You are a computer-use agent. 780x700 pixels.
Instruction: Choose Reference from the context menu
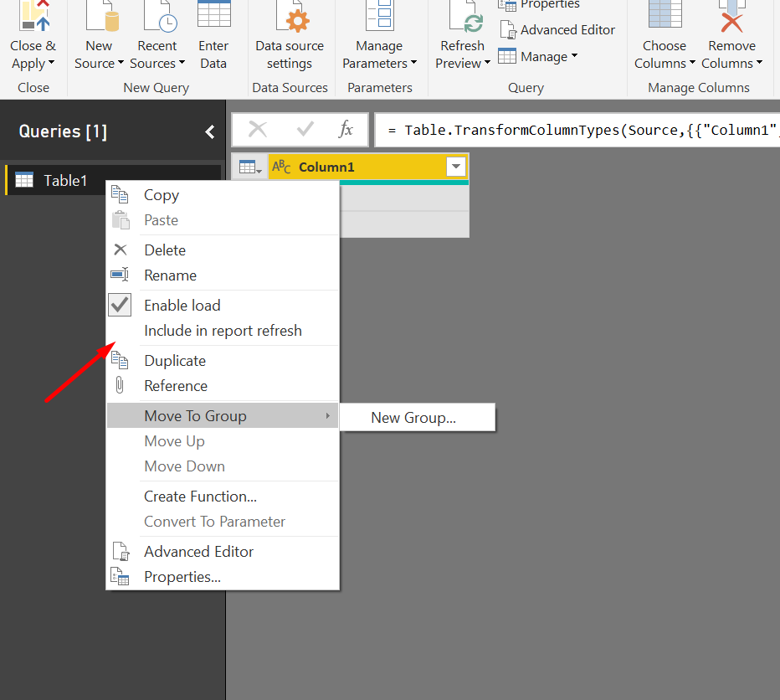[x=223, y=386]
